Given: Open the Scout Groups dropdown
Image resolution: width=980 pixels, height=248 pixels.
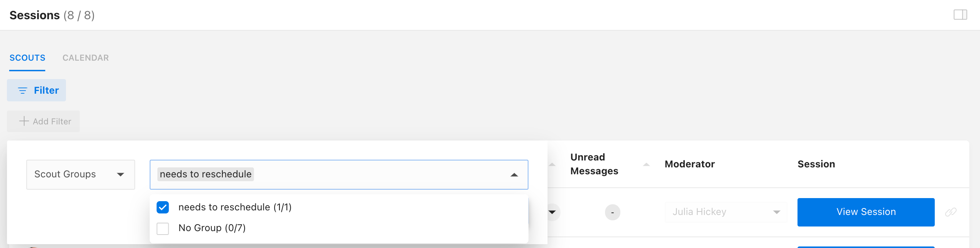Looking at the screenshot, I should [81, 175].
